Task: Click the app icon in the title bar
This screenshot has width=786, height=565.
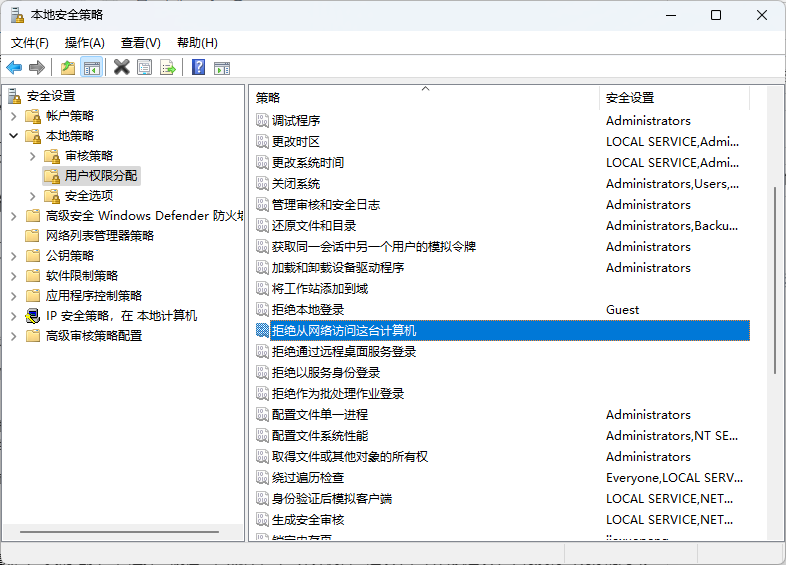Action: tap(17, 15)
